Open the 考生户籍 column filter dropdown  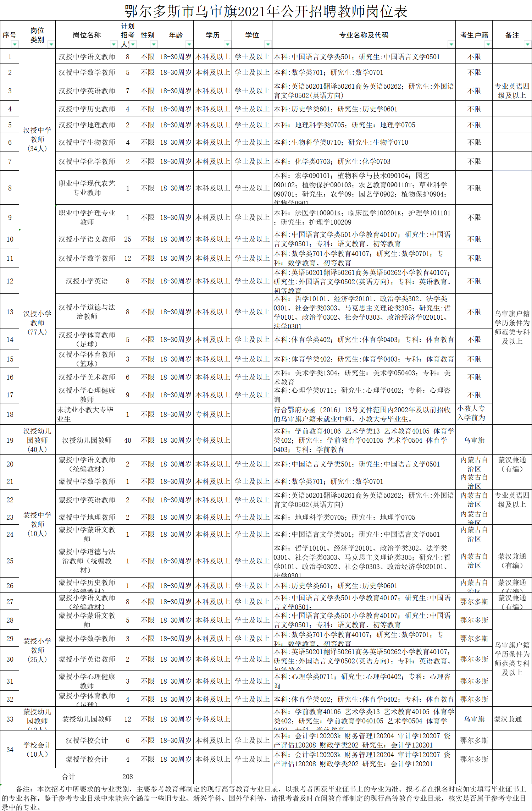tap(488, 44)
